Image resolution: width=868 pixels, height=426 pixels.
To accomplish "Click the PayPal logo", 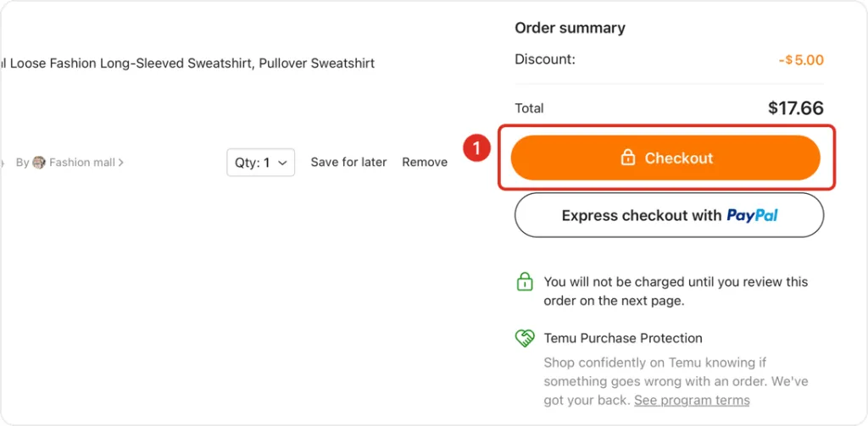I will [752, 215].
